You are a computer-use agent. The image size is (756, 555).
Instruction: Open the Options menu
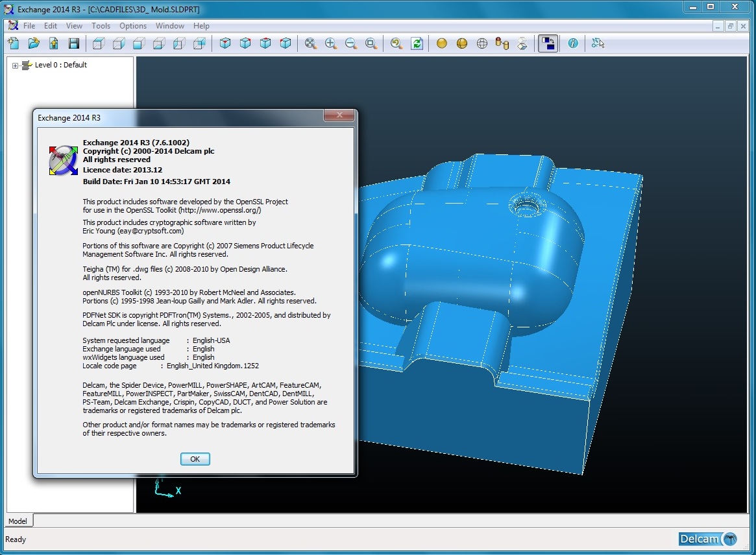click(132, 25)
